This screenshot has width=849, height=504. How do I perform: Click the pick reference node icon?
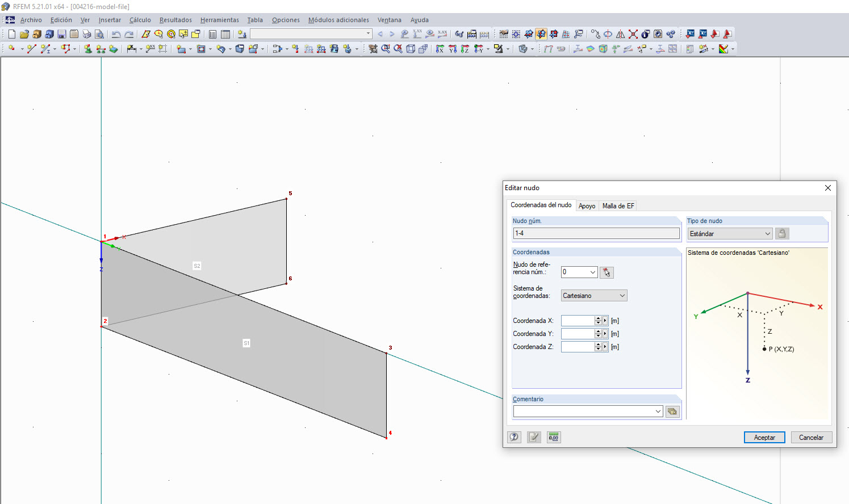607,272
